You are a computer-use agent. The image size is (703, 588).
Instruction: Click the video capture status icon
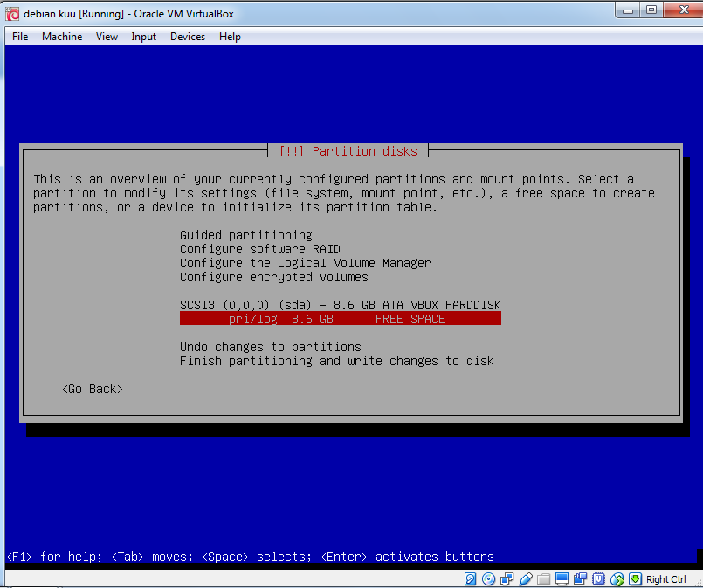(x=580, y=579)
